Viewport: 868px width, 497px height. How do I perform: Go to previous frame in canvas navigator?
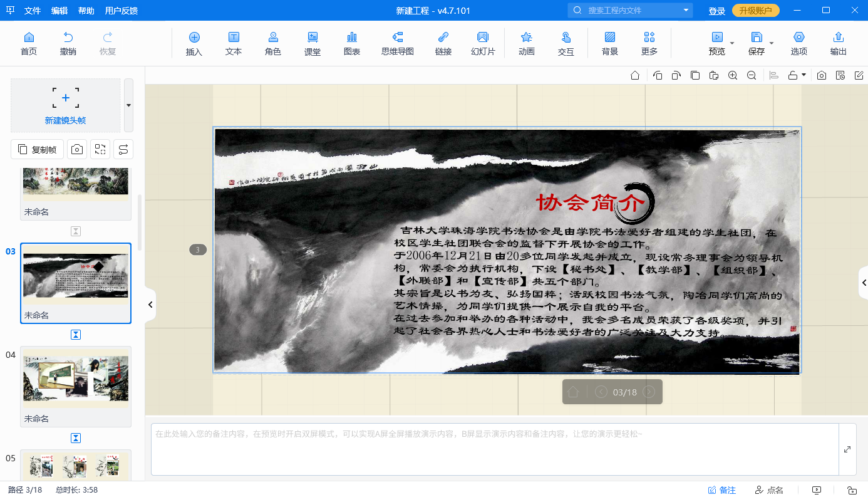(x=601, y=392)
